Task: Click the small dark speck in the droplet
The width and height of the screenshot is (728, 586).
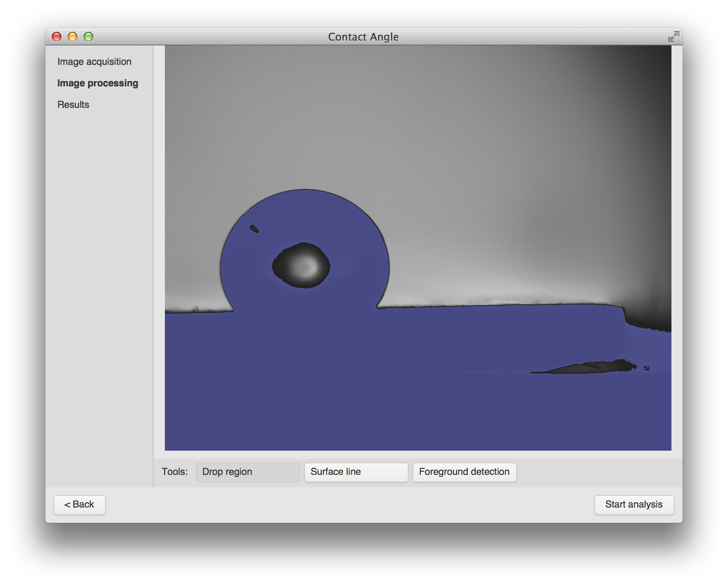Action: pyautogui.click(x=254, y=229)
